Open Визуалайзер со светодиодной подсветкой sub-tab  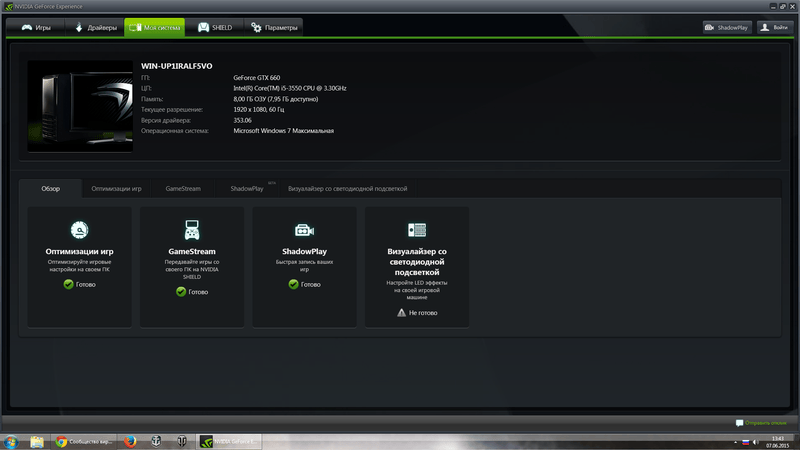point(347,188)
